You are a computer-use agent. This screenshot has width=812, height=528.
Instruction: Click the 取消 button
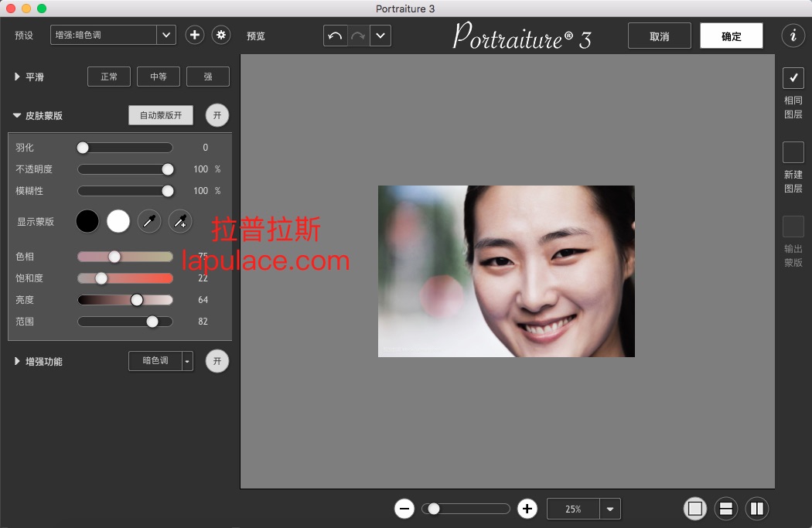659,36
